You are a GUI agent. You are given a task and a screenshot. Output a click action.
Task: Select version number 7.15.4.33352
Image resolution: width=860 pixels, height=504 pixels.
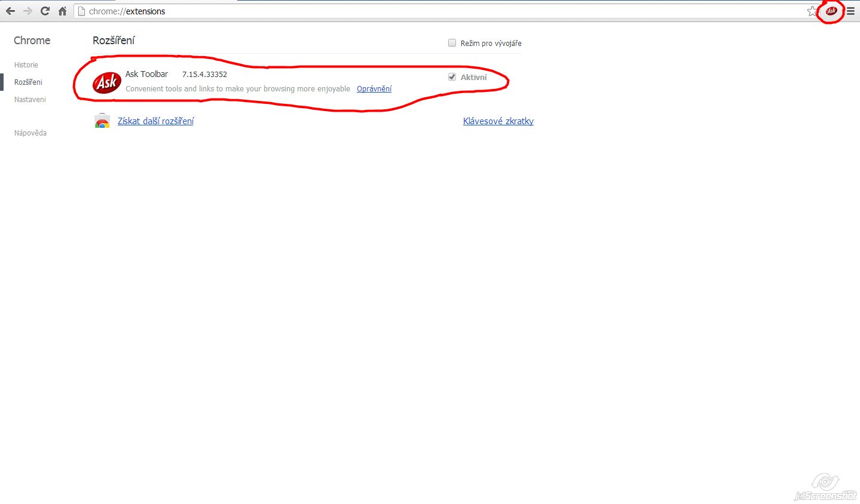point(204,75)
